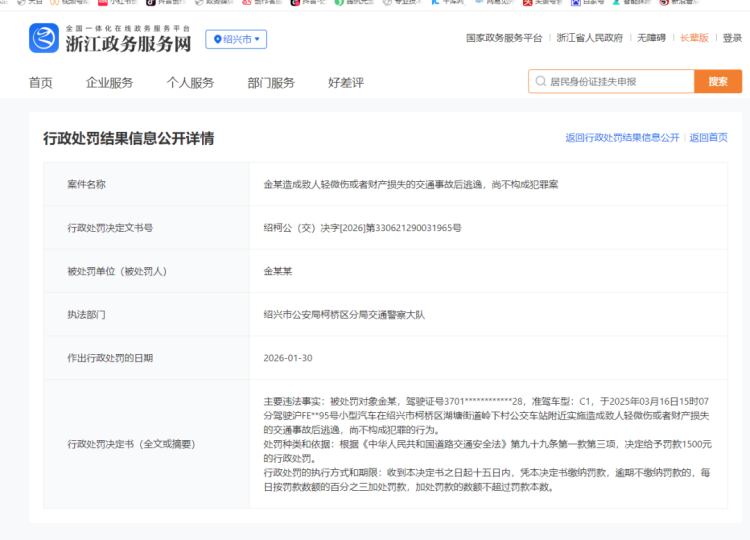Screen dimensions: 750x540
Task: Switch to 长辈版 elder-friendly version
Action: pyautogui.click(x=694, y=38)
